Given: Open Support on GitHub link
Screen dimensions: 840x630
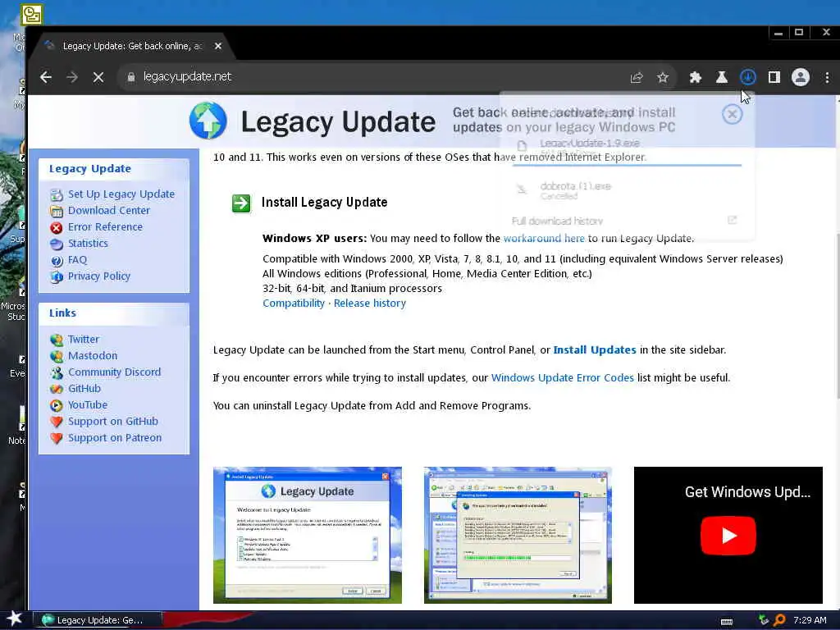Looking at the screenshot, I should coord(113,422).
